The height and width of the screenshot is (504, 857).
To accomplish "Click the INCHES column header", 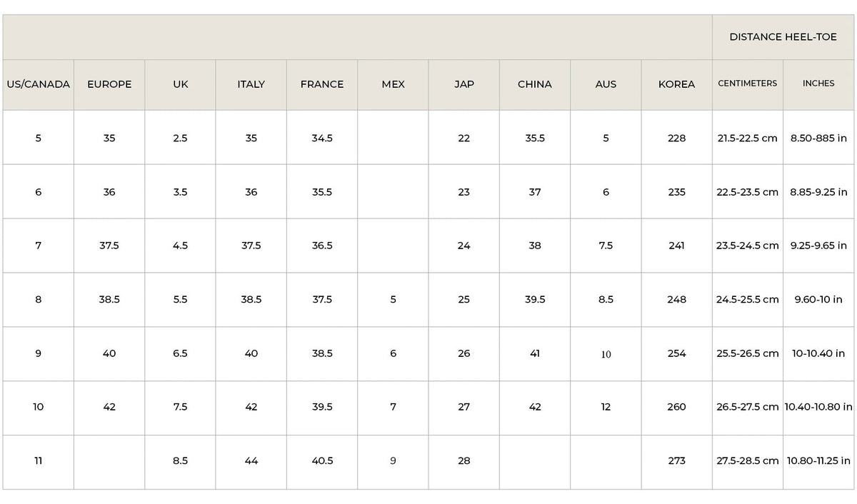I will click(x=818, y=84).
